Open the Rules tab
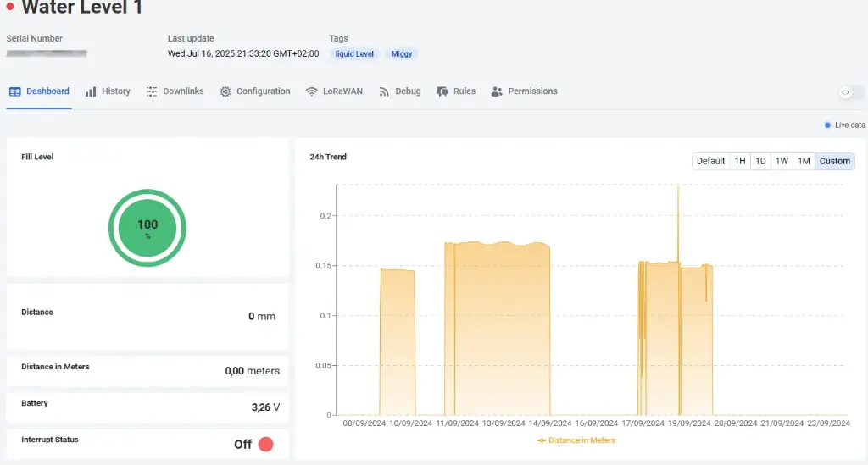 click(x=455, y=91)
